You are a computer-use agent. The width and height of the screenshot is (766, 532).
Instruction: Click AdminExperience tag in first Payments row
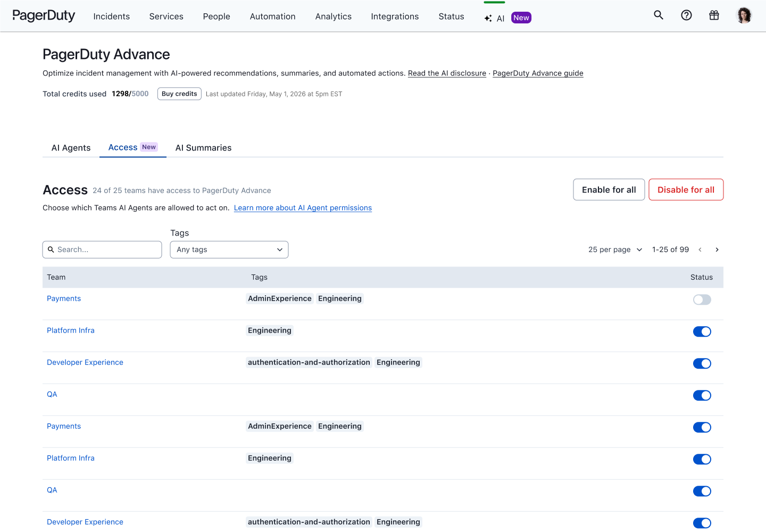[280, 298]
